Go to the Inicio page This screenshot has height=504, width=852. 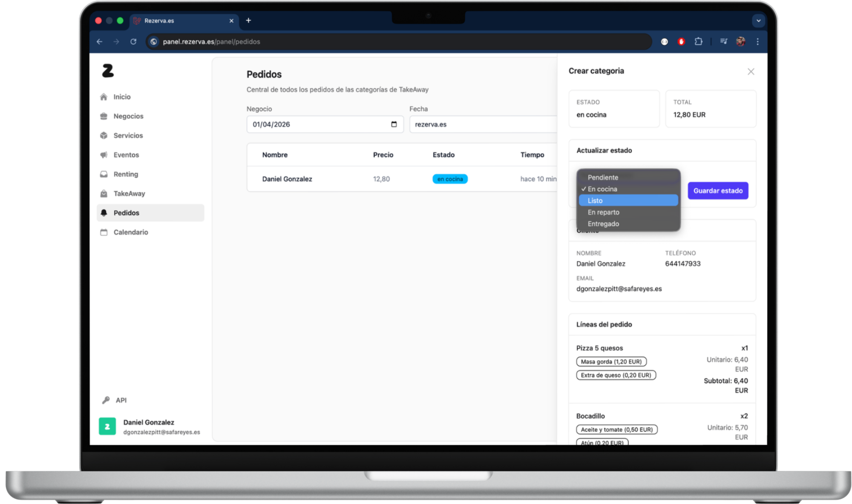(122, 97)
